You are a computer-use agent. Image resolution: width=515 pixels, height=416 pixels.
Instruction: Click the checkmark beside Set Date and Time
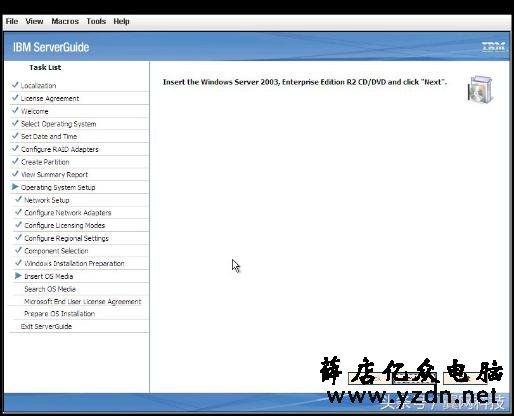click(15, 136)
